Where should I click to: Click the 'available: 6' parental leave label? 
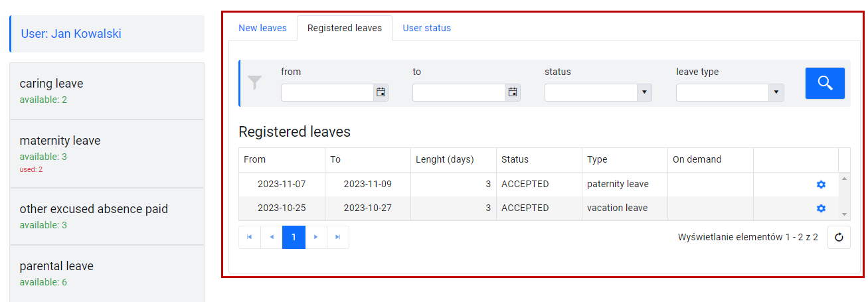click(43, 282)
